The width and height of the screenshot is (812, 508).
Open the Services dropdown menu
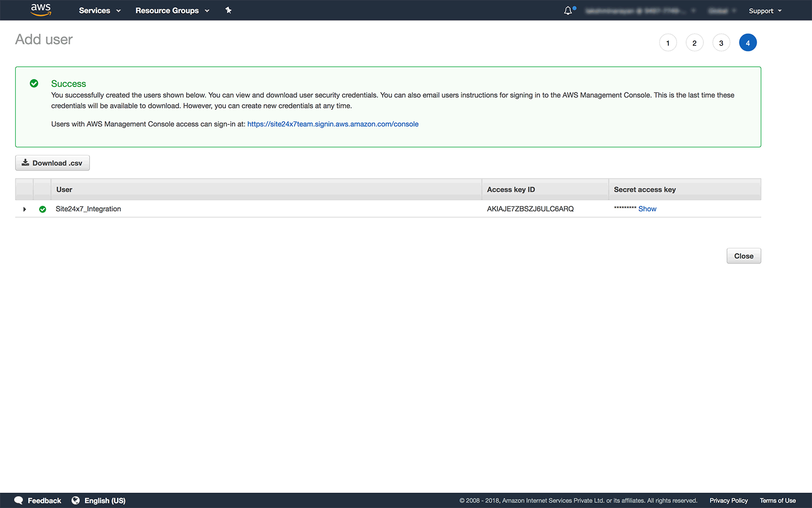click(99, 11)
